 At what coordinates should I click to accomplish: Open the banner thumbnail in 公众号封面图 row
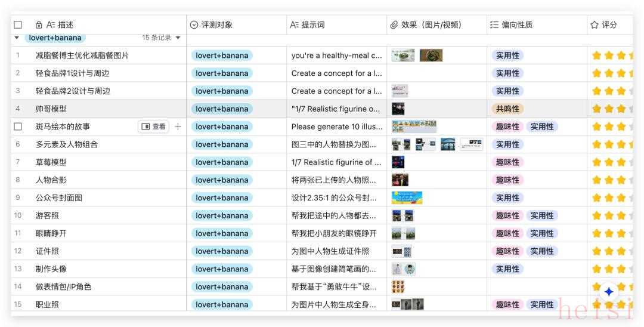click(407, 198)
